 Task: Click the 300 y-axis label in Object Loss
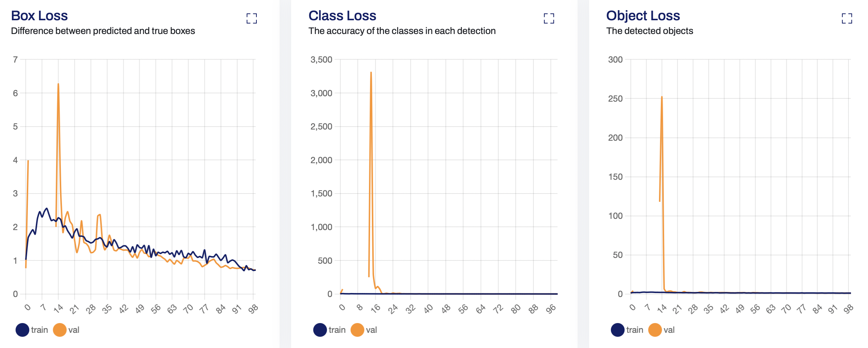[x=615, y=60]
